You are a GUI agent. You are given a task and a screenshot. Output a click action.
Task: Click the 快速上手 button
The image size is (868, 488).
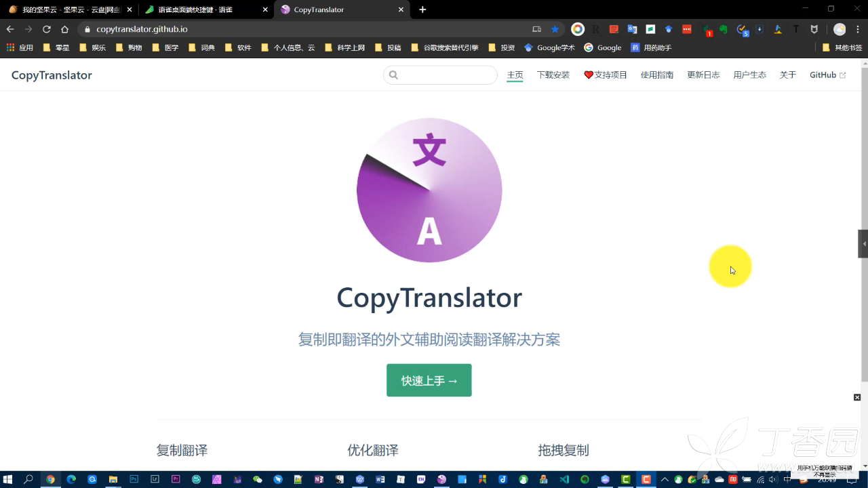pyautogui.click(x=429, y=380)
